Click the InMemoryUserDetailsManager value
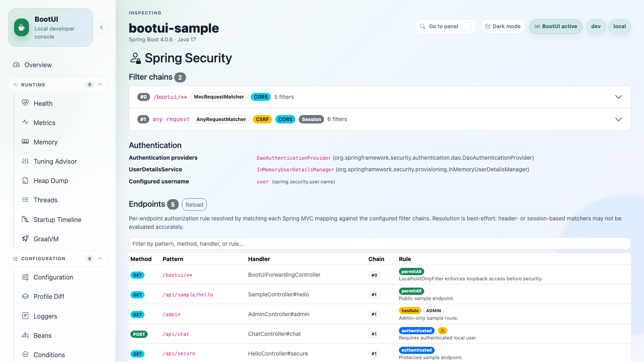 click(295, 170)
